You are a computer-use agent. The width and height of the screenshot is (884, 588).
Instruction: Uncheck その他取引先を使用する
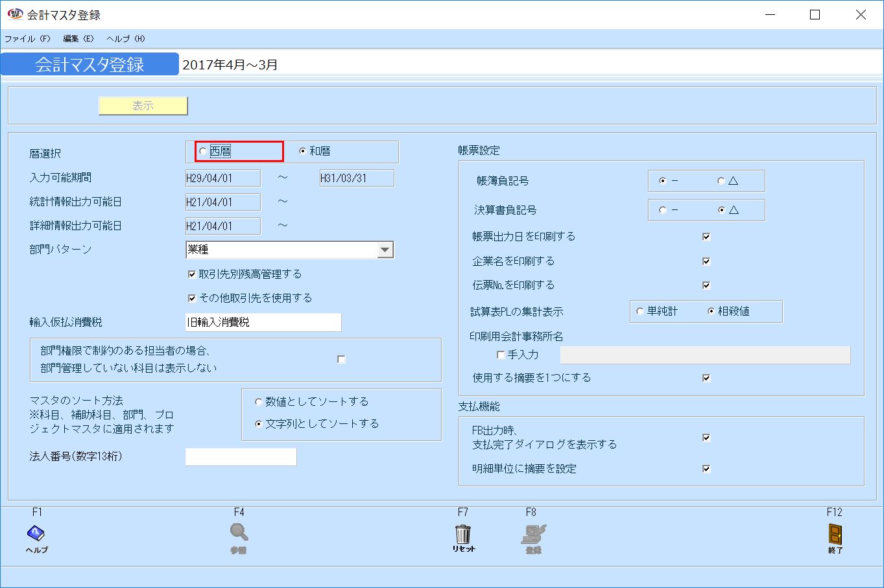click(192, 298)
